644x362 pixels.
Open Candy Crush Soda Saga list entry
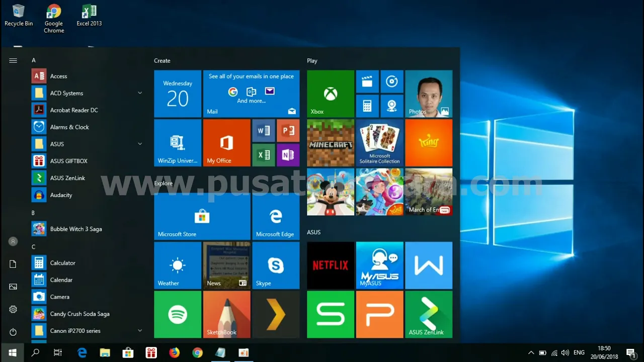pyautogui.click(x=88, y=314)
